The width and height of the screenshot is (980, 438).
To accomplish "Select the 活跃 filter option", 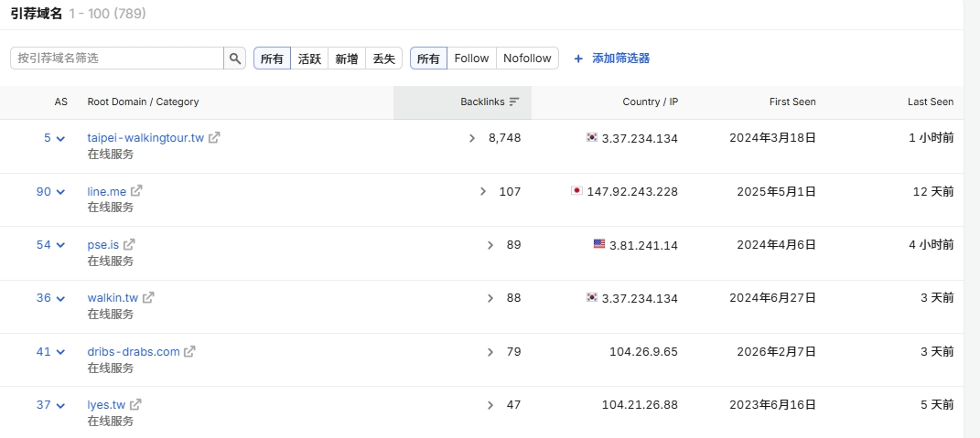I will pos(309,59).
